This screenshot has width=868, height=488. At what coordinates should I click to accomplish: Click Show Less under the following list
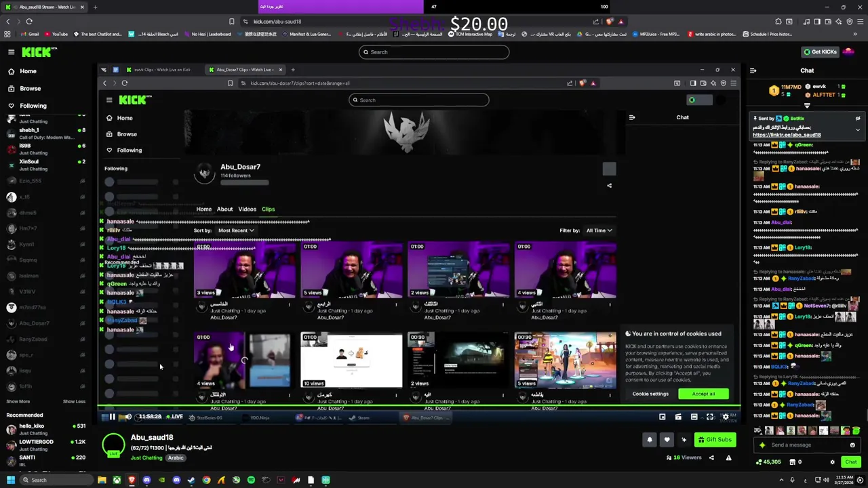click(74, 401)
